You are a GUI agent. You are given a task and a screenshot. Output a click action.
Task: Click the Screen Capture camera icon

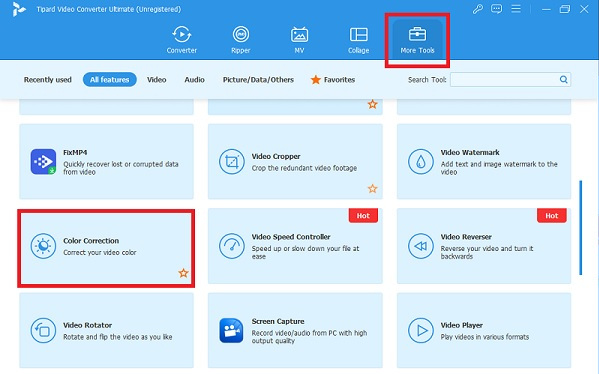click(232, 330)
